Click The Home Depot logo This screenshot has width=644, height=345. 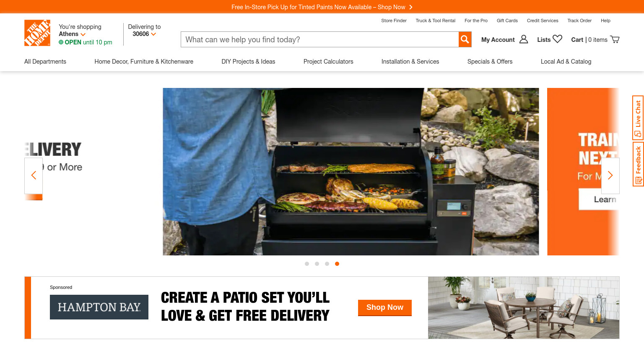coord(37,33)
